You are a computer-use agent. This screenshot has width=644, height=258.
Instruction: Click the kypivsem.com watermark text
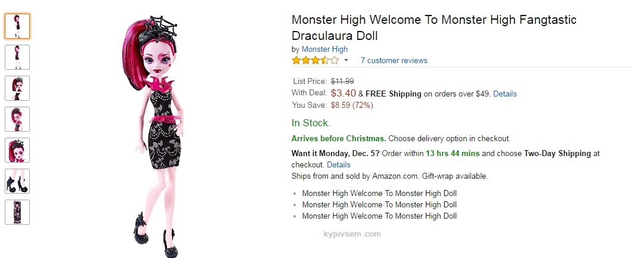(x=352, y=234)
